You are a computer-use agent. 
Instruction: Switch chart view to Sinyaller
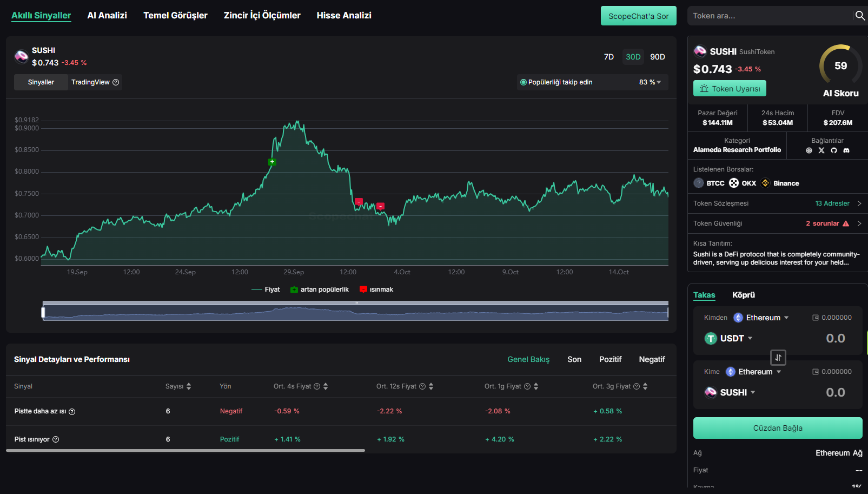(41, 82)
